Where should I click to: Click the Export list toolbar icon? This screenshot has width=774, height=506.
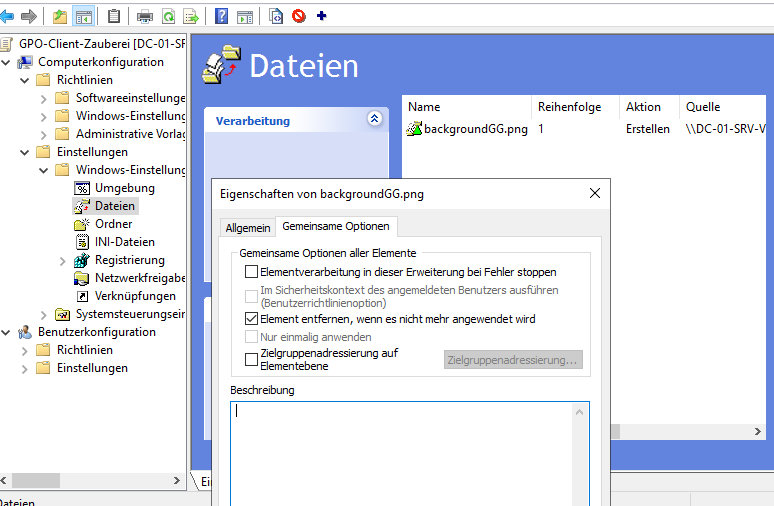(x=190, y=16)
